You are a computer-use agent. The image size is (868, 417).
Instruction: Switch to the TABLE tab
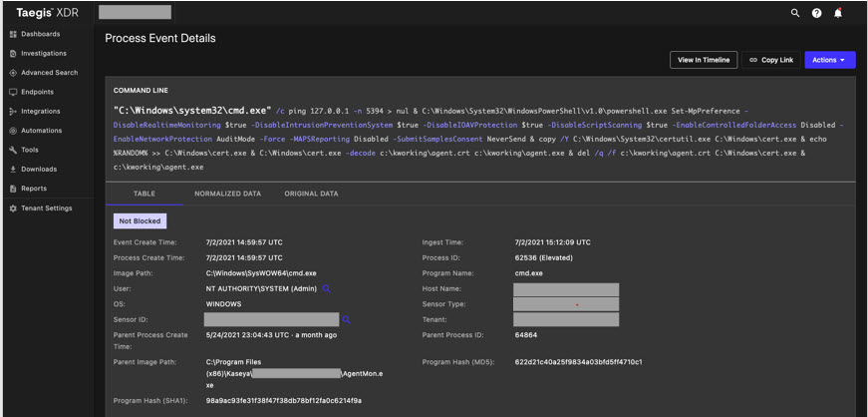(x=145, y=194)
